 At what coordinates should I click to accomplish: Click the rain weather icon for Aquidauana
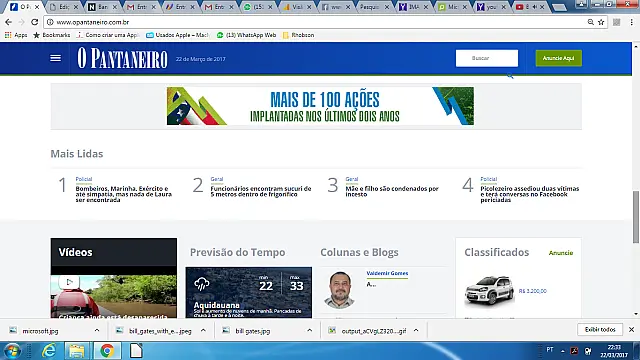(x=202, y=284)
